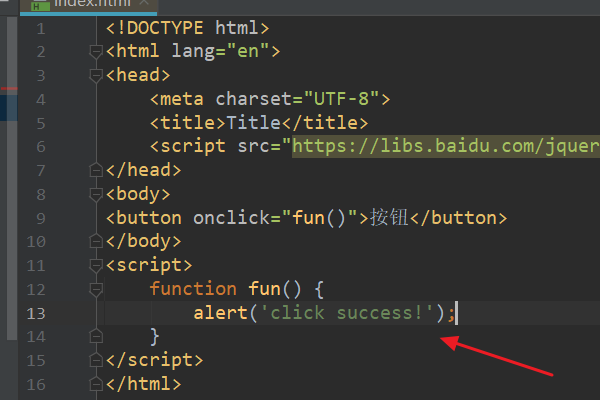Click the closing script tag fold marker
Image resolution: width=600 pixels, height=400 pixels.
point(97,360)
